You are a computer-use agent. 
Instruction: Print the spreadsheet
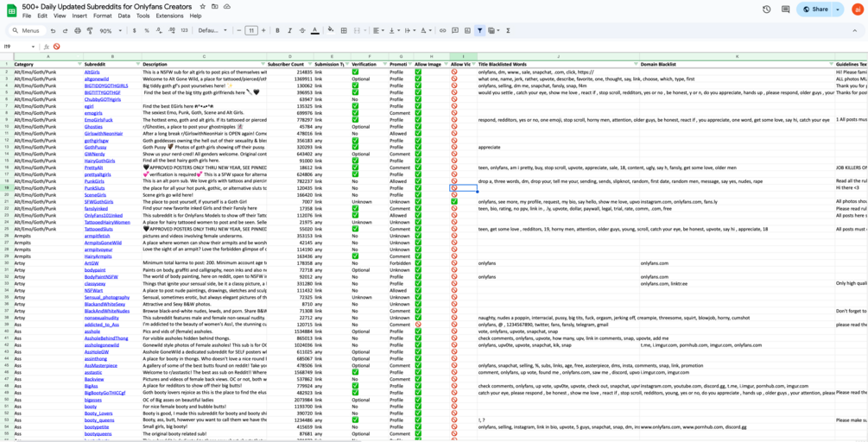point(78,30)
